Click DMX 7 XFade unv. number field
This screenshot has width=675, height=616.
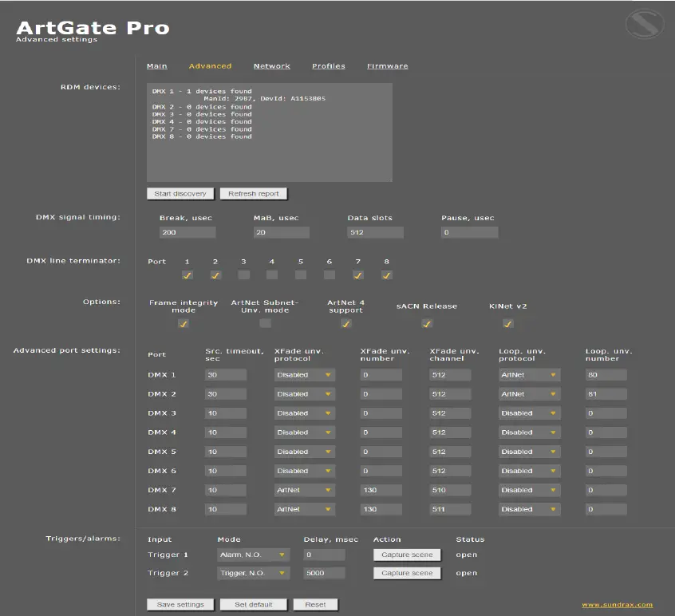click(381, 490)
